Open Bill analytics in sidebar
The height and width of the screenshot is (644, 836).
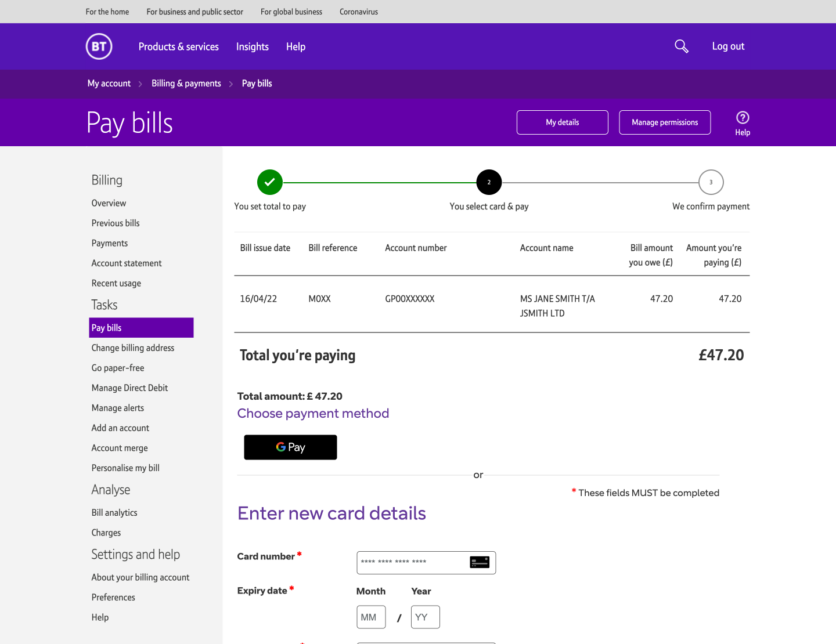coord(114,513)
